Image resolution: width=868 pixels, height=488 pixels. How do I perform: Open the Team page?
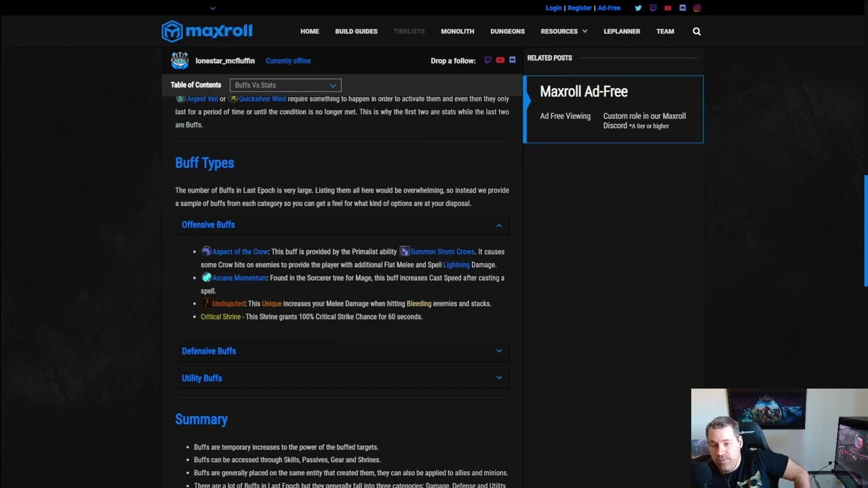tap(665, 31)
